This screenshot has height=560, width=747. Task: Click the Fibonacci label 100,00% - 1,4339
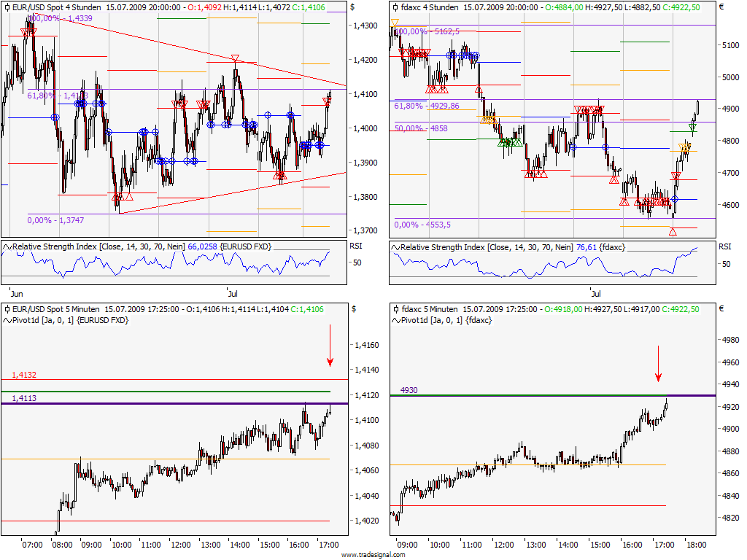[60, 18]
